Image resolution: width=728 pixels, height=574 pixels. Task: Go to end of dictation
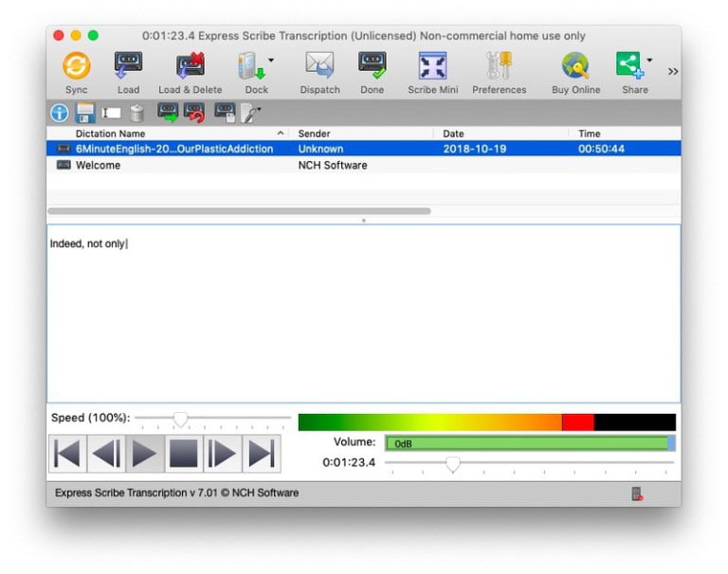(x=262, y=454)
